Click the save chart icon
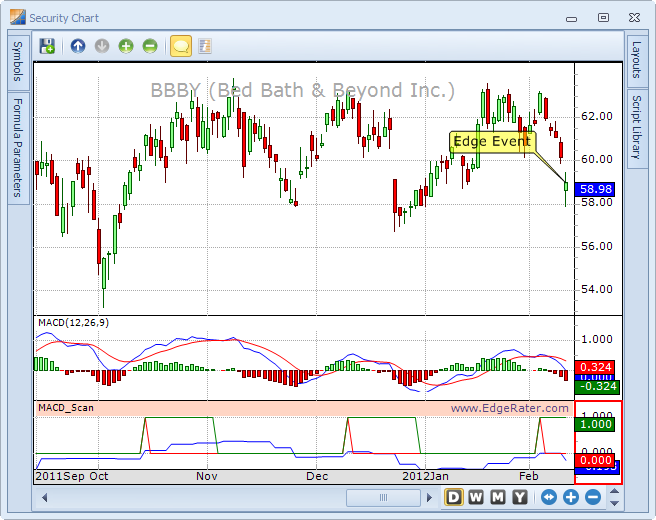656x520 pixels. (x=47, y=46)
